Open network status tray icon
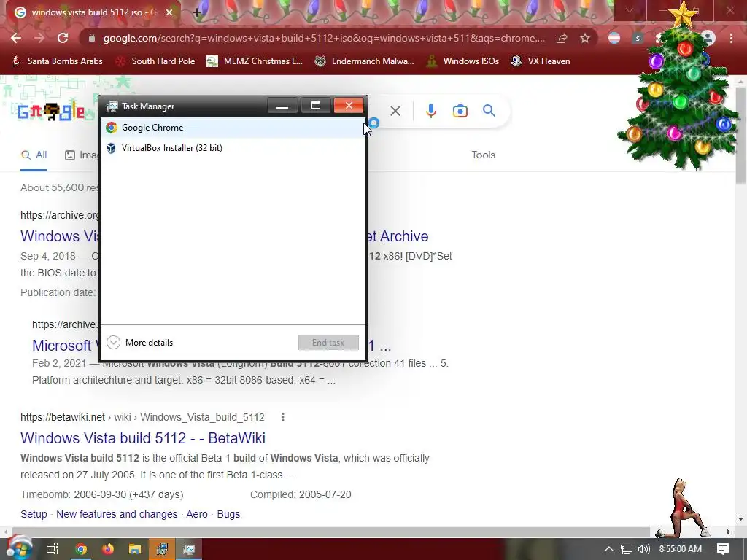The height and width of the screenshot is (560, 747). 627,549
